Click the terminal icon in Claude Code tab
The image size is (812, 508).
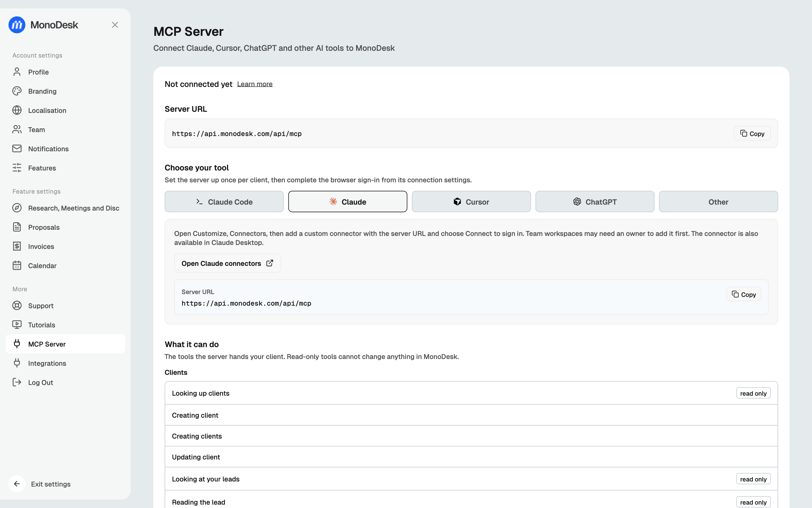click(x=199, y=202)
